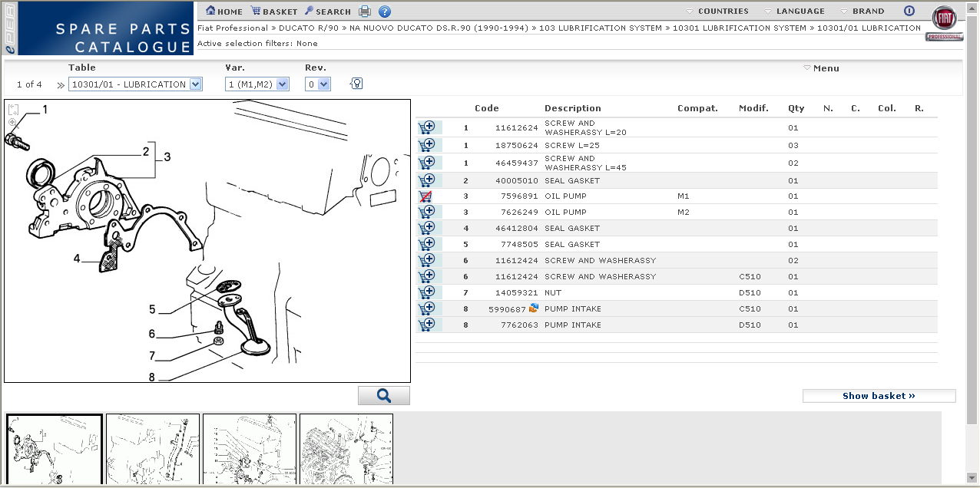The width and height of the screenshot is (980, 488).
Task: Click the info icon beside BRAND
Action: pyautogui.click(x=909, y=12)
